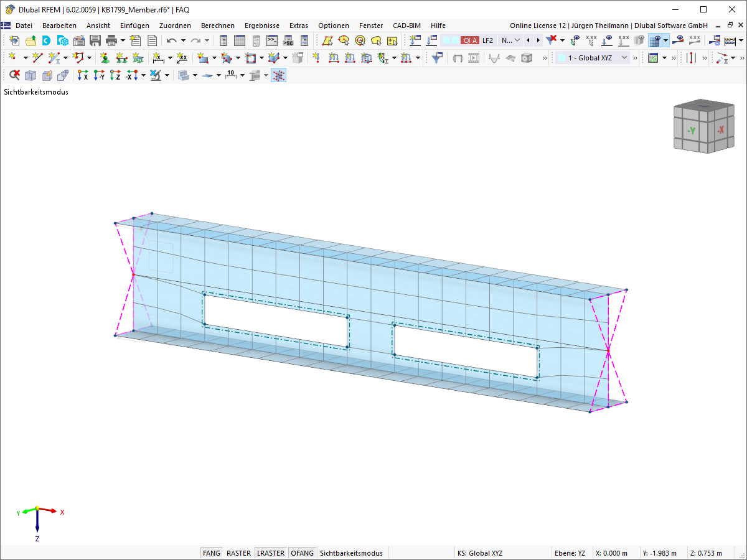The width and height of the screenshot is (747, 560).
Task: Click the printer icon
Action: [x=111, y=40]
